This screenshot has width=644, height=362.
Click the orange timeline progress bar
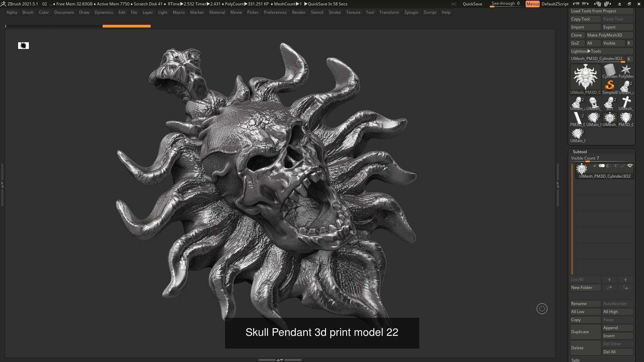coord(126,26)
